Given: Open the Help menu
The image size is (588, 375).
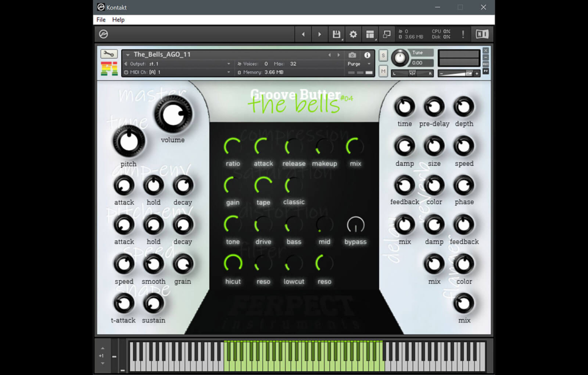Looking at the screenshot, I should point(118,19).
